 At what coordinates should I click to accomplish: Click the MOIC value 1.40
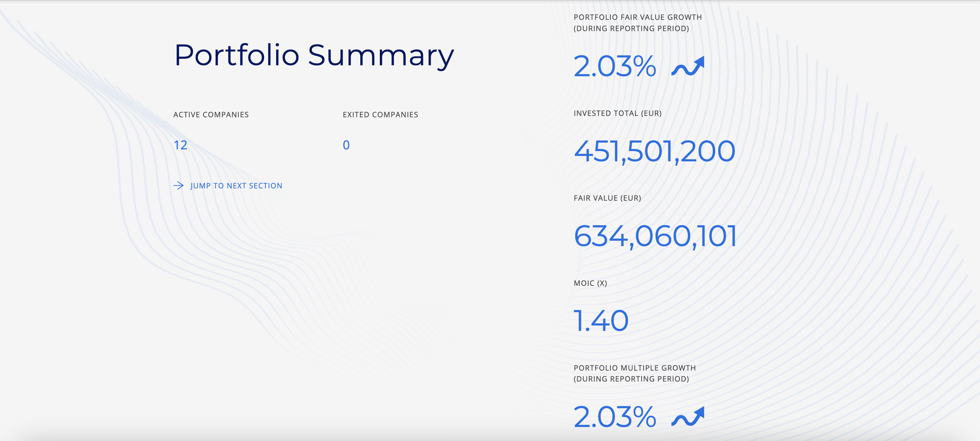601,321
